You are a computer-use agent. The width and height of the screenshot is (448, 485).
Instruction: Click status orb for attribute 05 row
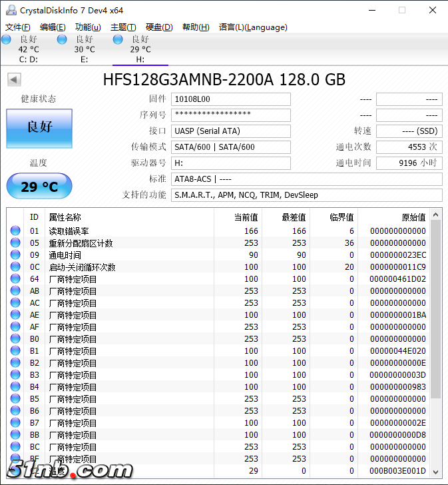click(x=15, y=243)
